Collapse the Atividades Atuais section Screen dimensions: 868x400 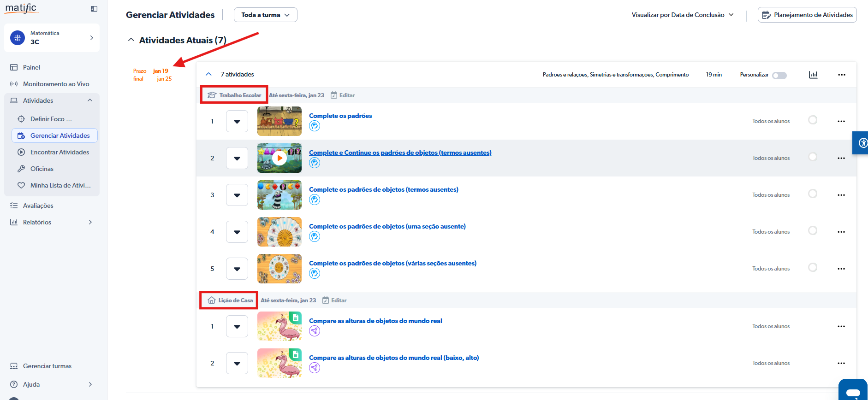point(131,40)
